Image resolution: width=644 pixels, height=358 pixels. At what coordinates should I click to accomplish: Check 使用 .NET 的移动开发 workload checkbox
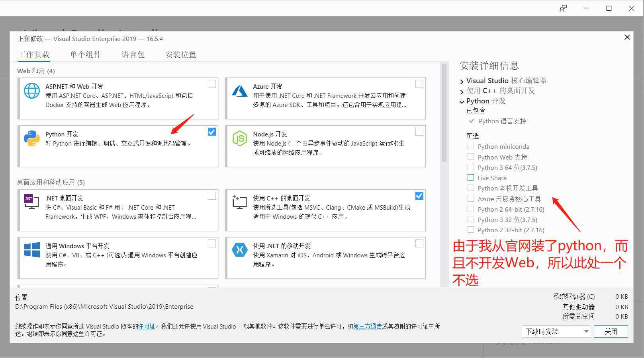(419, 243)
